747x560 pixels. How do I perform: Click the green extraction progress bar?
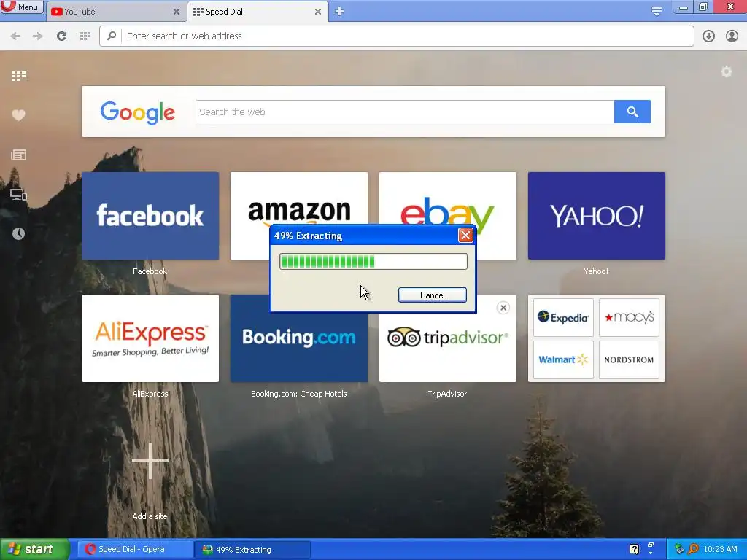tap(373, 262)
